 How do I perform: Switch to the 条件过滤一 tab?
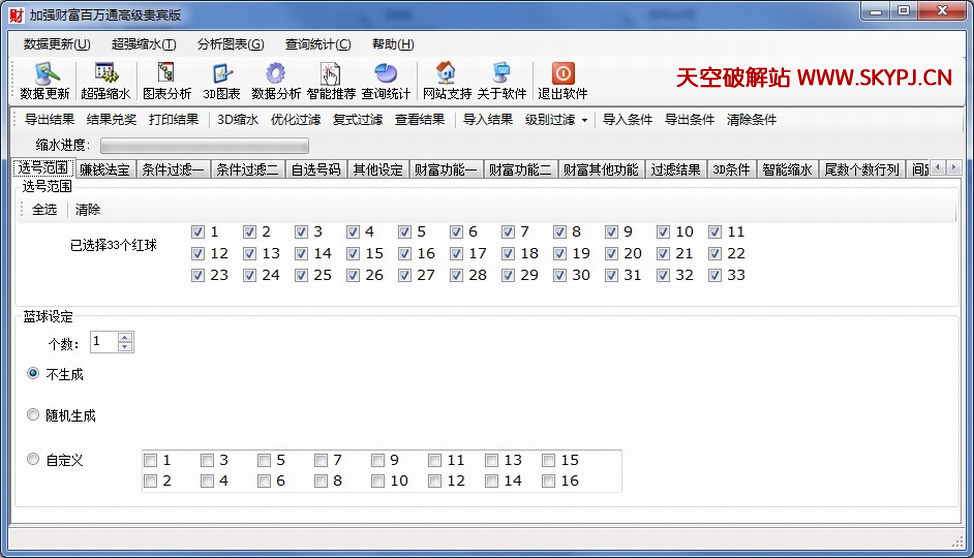coord(172,170)
